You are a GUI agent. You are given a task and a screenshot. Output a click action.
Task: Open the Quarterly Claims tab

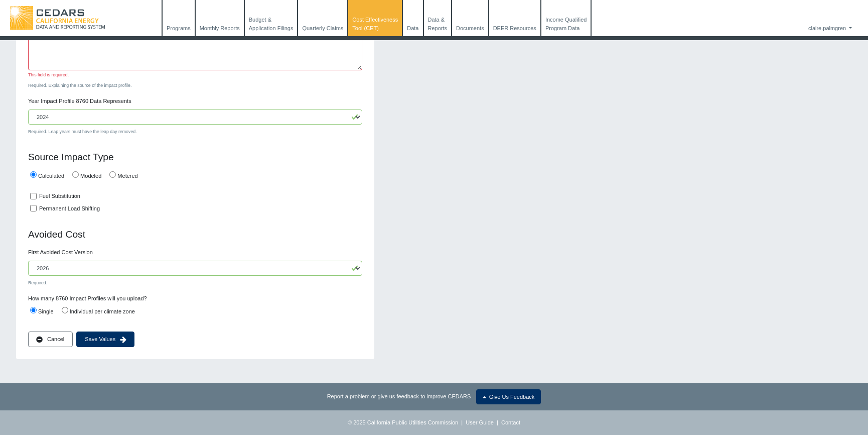(x=323, y=28)
